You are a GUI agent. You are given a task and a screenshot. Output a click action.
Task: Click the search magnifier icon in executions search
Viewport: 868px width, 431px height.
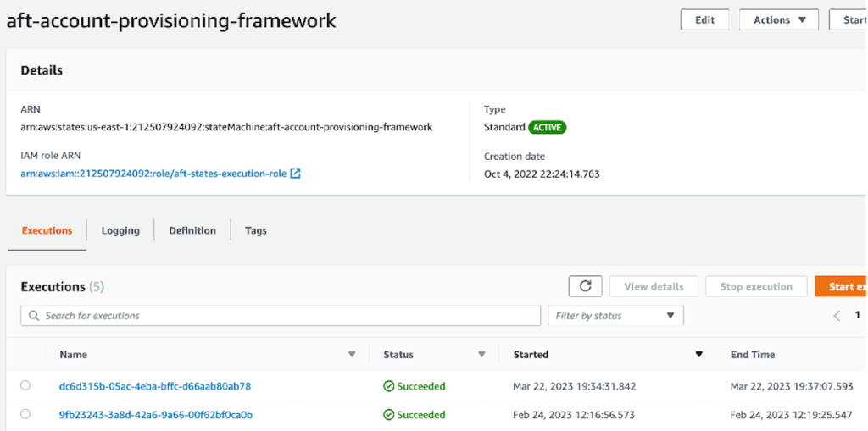click(34, 315)
